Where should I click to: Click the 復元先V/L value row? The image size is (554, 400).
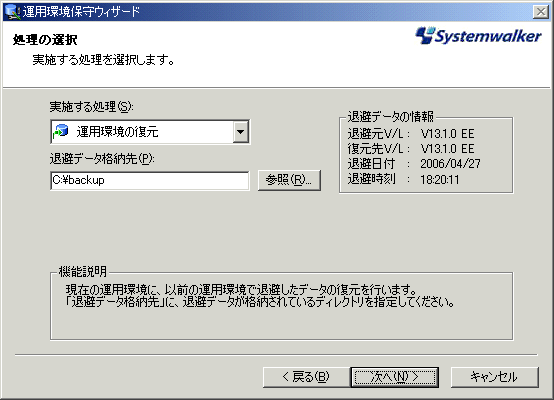tap(411, 149)
